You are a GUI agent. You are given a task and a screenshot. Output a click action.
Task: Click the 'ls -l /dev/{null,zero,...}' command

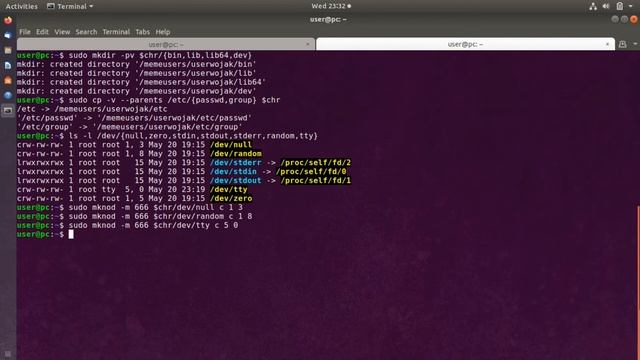pyautogui.click(x=193, y=136)
